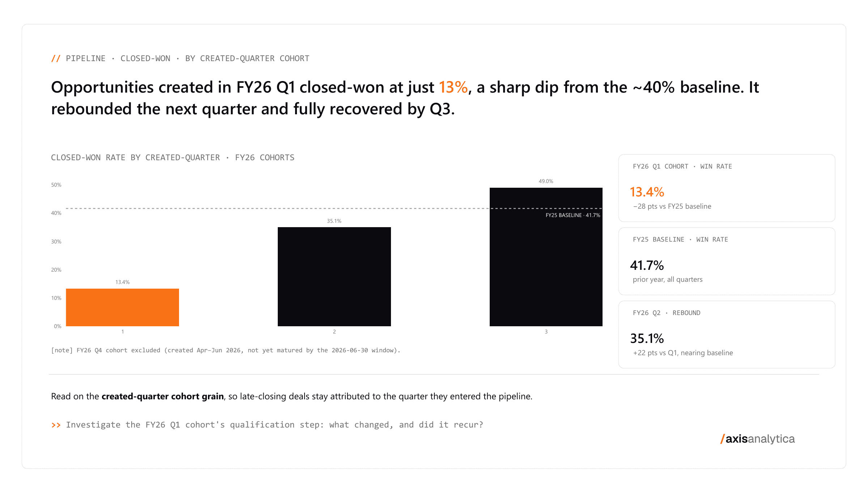Click the bold created-quarter cohort grain text

pos(162,396)
